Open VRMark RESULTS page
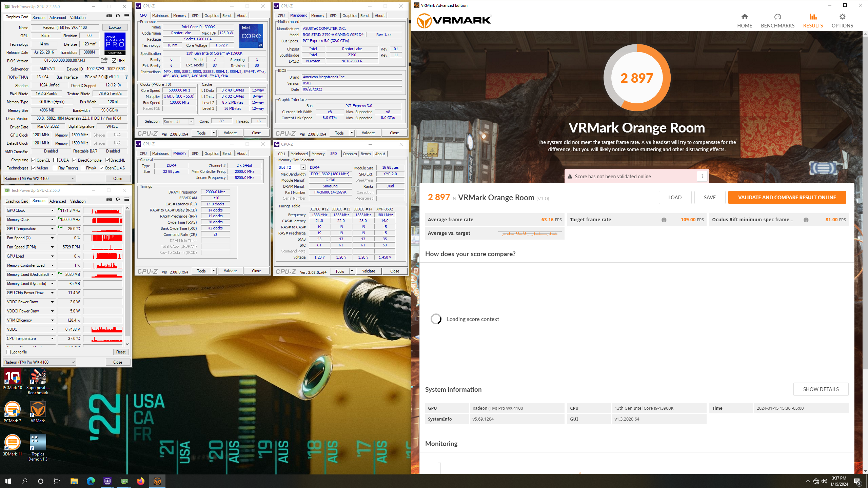868x488 pixels. pos(813,21)
